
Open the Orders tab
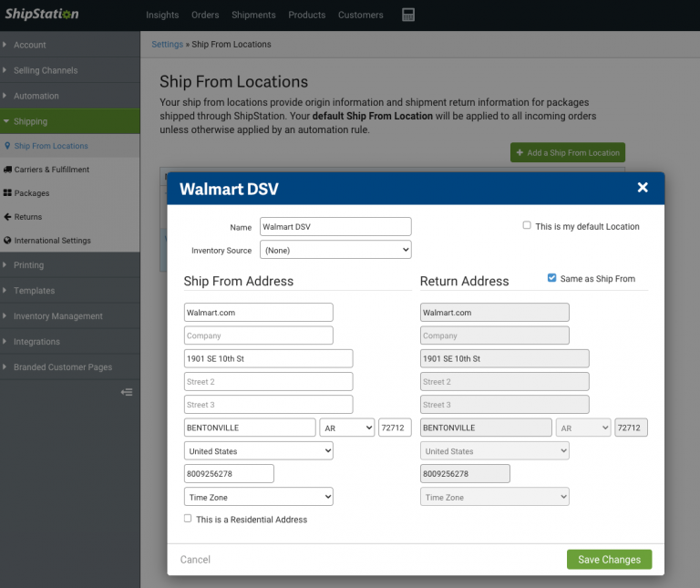pos(205,15)
